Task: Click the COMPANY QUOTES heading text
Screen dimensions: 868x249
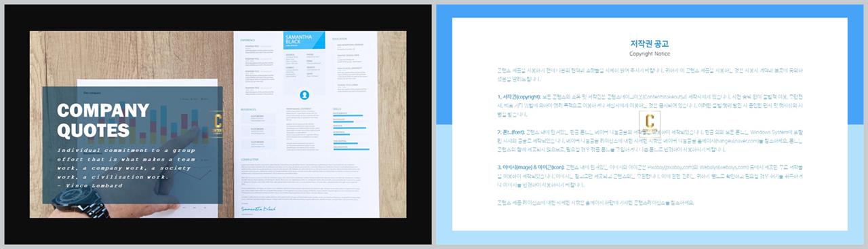Action: tap(103, 120)
